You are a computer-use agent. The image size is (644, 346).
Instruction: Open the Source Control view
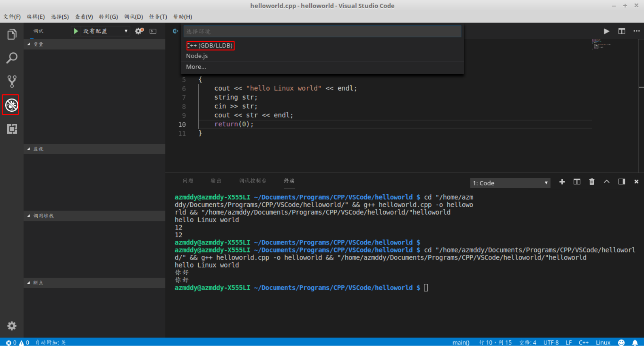(x=12, y=82)
